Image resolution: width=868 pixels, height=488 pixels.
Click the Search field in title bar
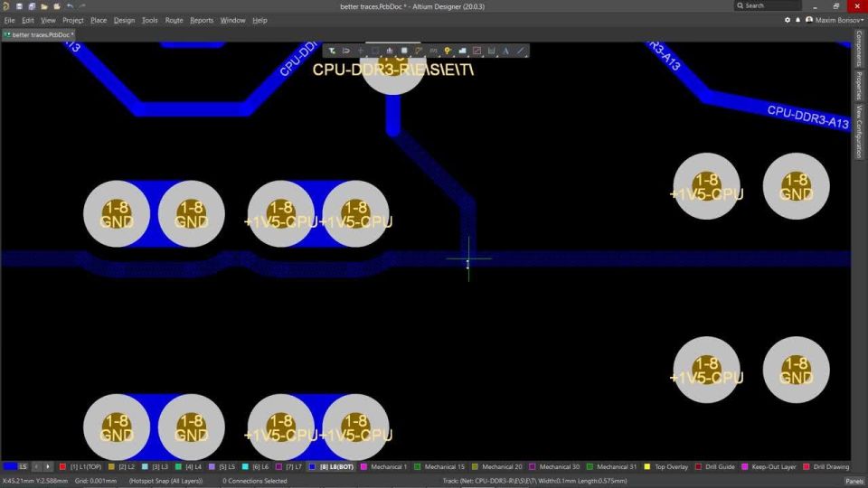[x=768, y=5]
